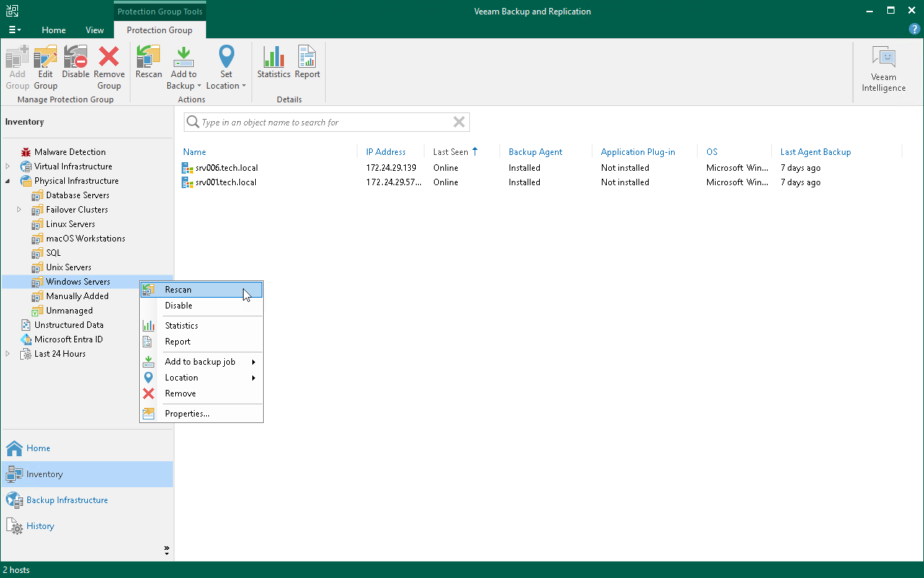
Task: Open the Set Location dropdown
Action: (x=226, y=68)
